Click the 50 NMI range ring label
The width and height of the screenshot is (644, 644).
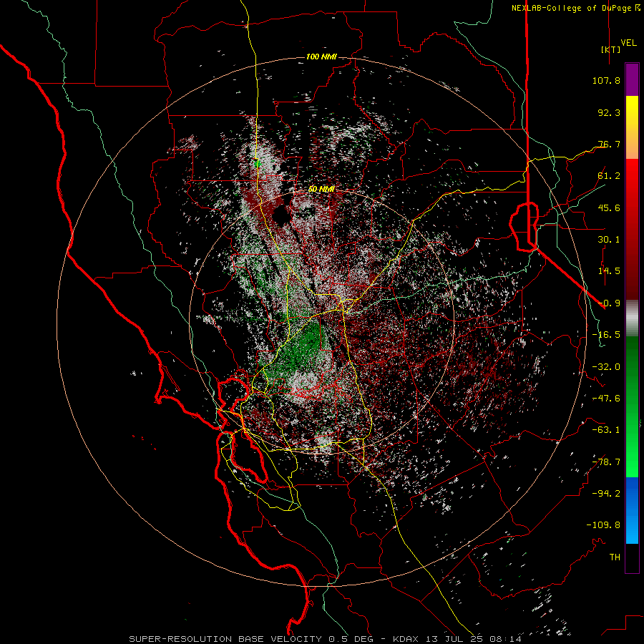point(321,189)
